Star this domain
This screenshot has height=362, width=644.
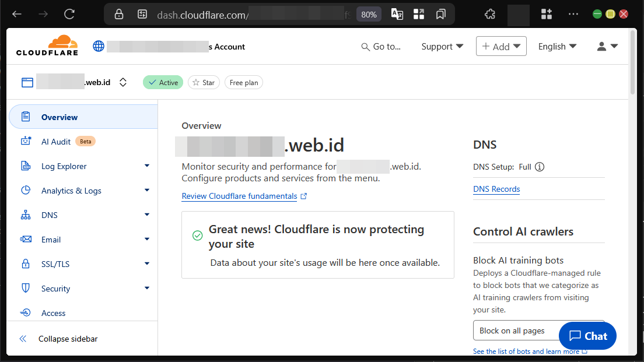point(204,83)
